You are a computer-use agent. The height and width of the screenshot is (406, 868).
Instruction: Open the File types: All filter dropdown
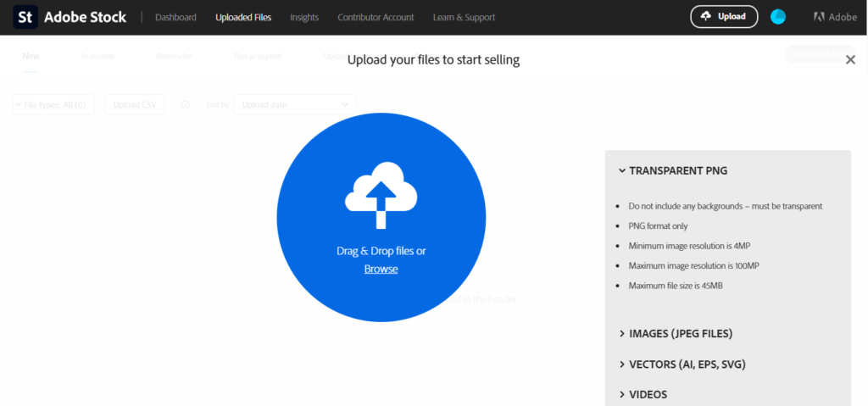coord(53,104)
